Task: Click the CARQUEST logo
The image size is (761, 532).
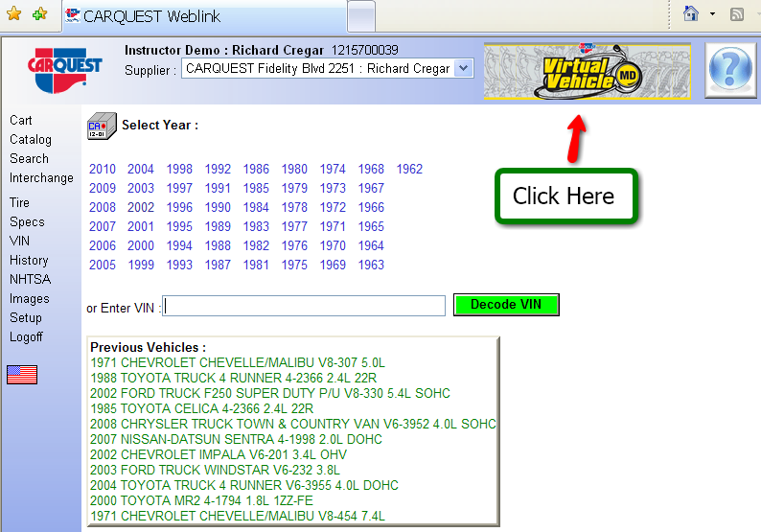Action: [x=64, y=69]
